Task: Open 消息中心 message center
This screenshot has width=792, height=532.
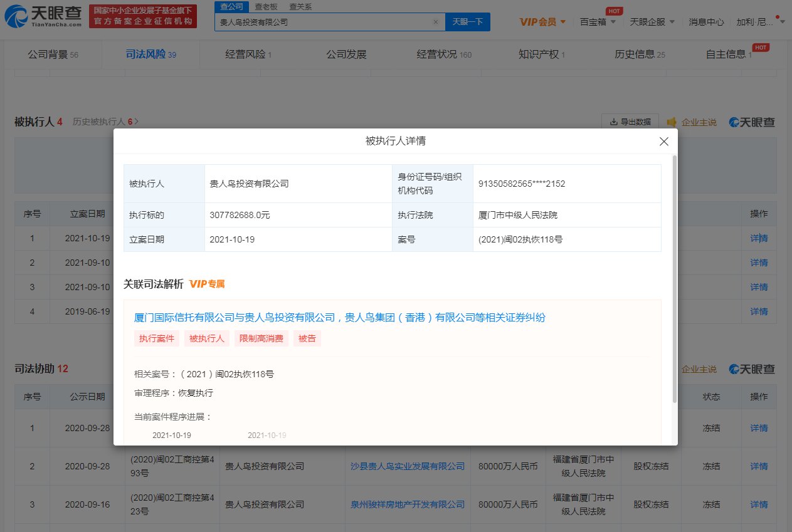Action: (706, 22)
